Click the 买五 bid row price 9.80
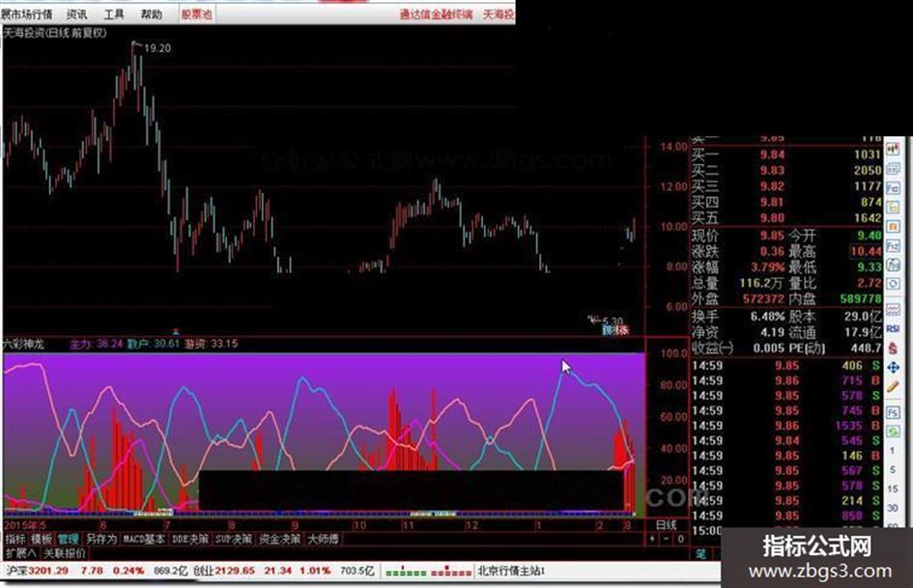The height and width of the screenshot is (588, 913). [x=772, y=218]
